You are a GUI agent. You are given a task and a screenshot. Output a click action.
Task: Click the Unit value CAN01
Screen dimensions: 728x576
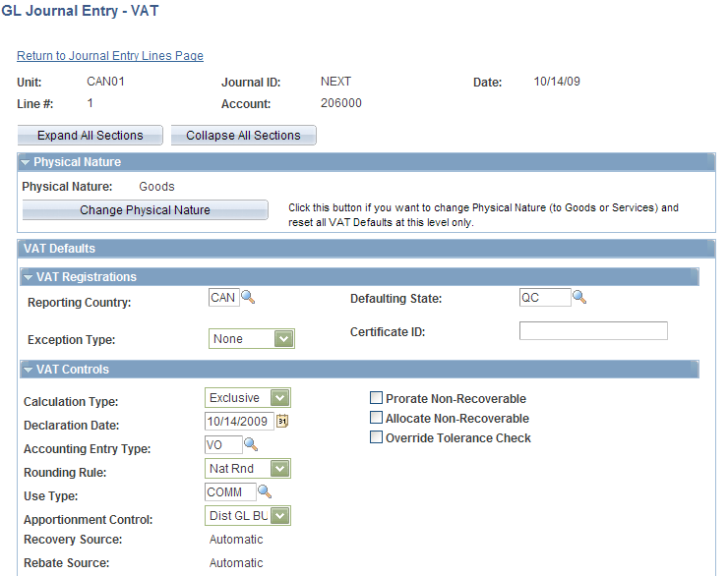105,82
